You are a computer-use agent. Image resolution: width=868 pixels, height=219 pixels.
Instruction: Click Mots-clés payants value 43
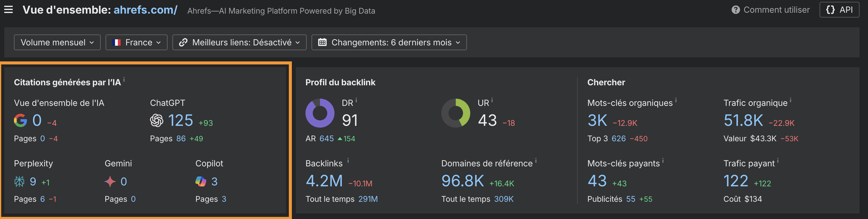(x=597, y=181)
